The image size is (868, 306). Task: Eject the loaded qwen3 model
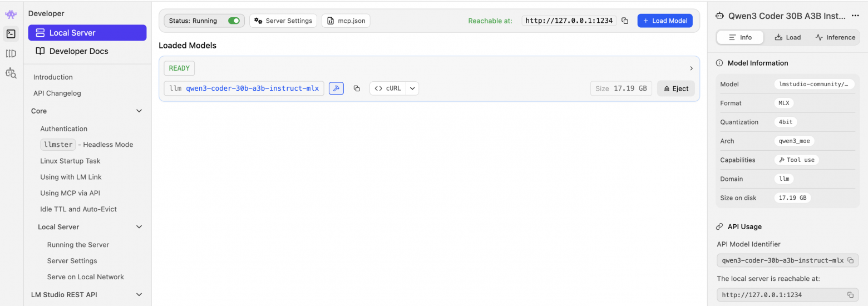pos(676,88)
